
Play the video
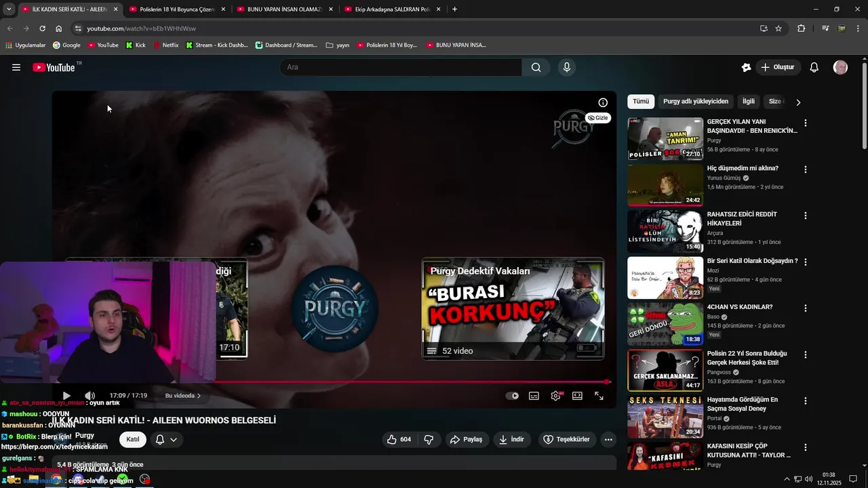(x=66, y=396)
